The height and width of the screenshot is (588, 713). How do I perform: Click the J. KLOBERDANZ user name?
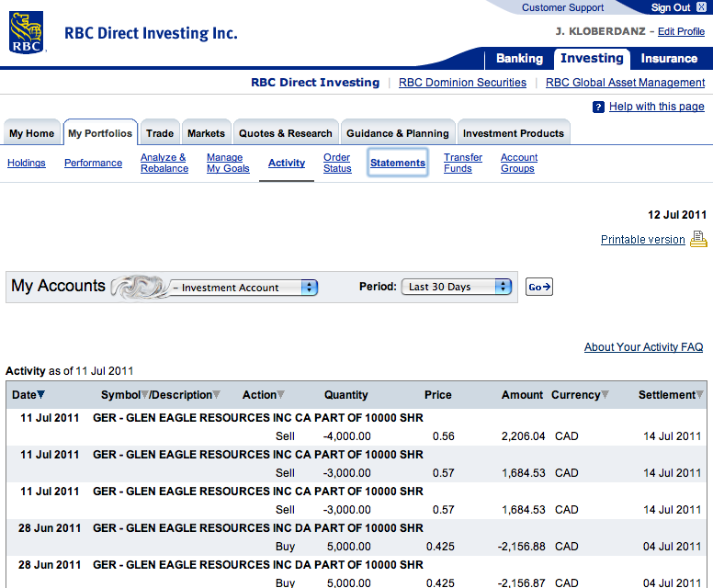point(600,31)
